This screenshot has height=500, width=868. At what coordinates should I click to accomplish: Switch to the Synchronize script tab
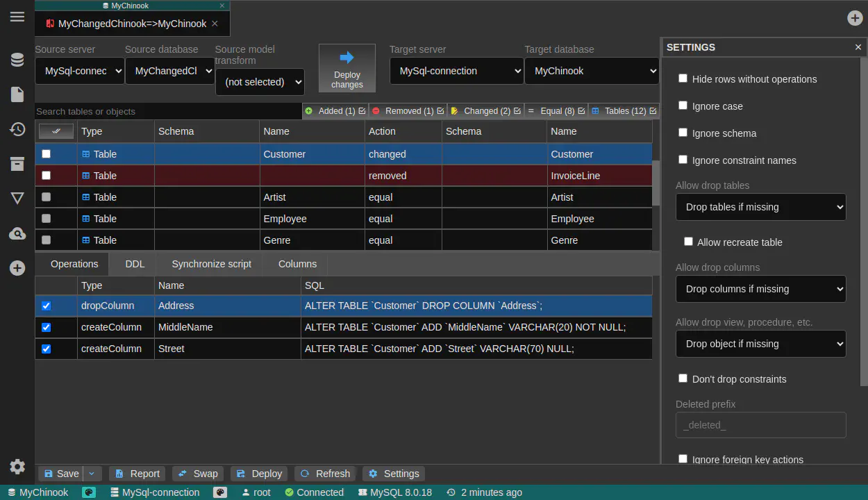211,264
